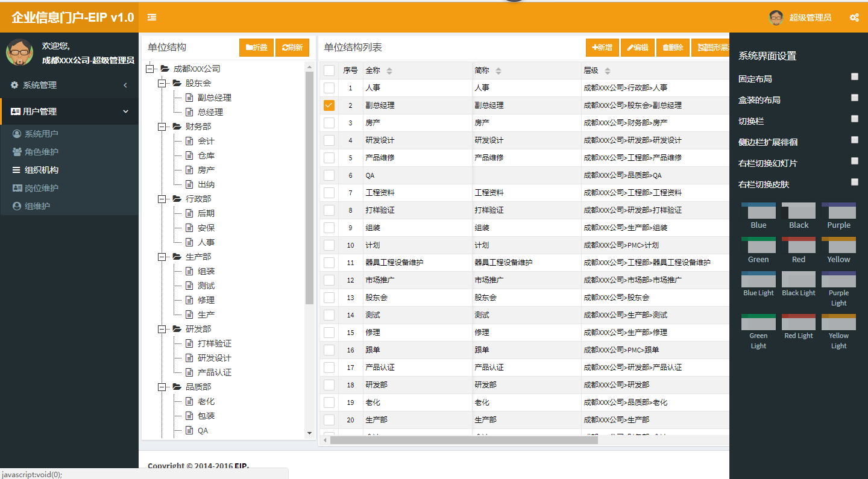Collapse the 财务部 tree node toggle

click(162, 127)
